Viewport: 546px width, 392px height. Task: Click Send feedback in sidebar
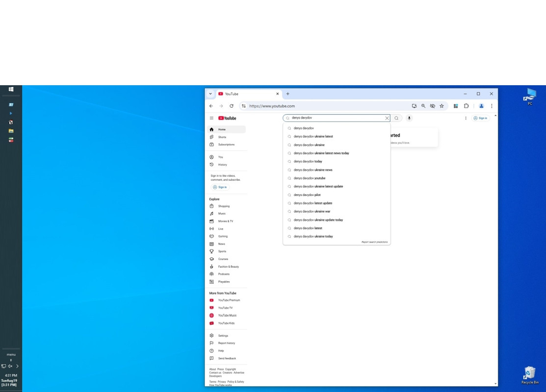pyautogui.click(x=227, y=358)
